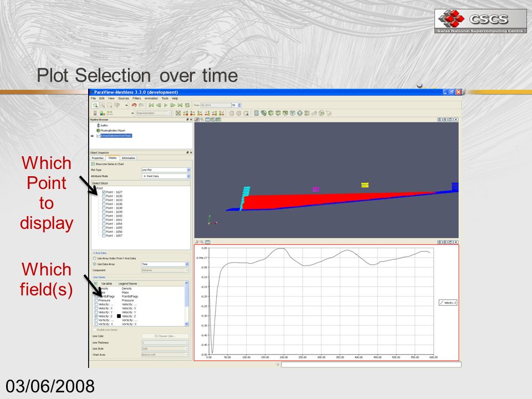Screen dimensions: 532x399
Task: Open the Representation dropdown
Action: [154, 113]
